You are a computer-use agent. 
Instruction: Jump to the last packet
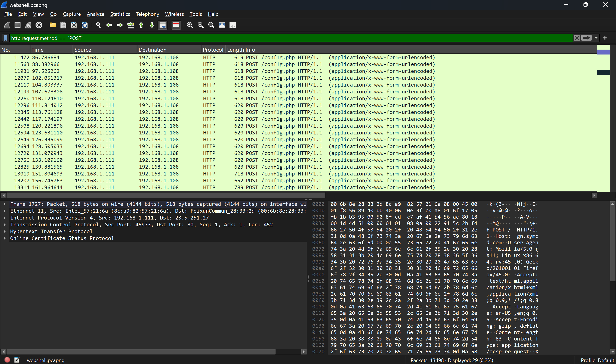(x=152, y=25)
